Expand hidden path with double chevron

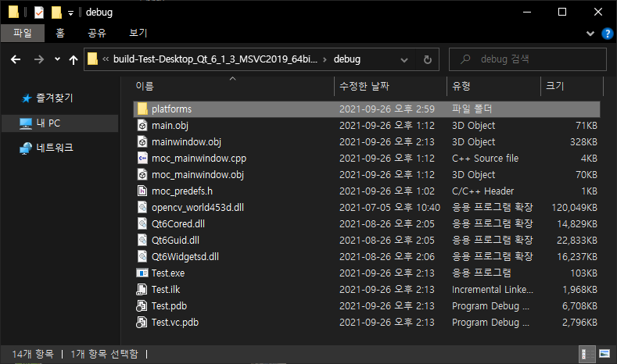coord(106,59)
